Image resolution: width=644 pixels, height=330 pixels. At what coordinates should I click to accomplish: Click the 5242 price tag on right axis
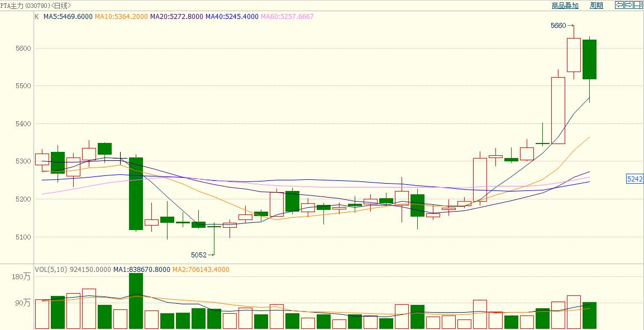[635, 179]
